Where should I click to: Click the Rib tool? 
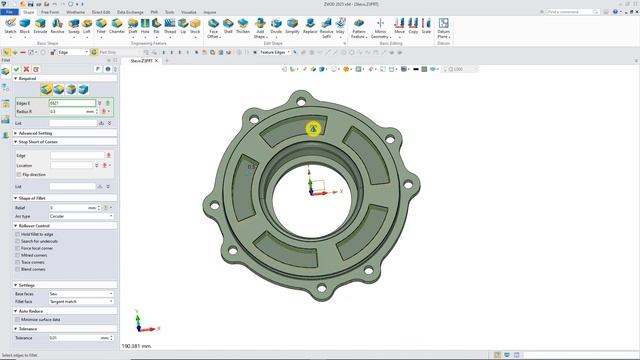pyautogui.click(x=156, y=26)
